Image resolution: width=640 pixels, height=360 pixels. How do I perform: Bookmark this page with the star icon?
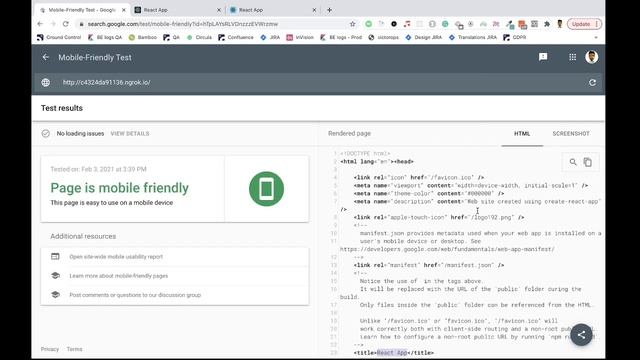click(353, 24)
